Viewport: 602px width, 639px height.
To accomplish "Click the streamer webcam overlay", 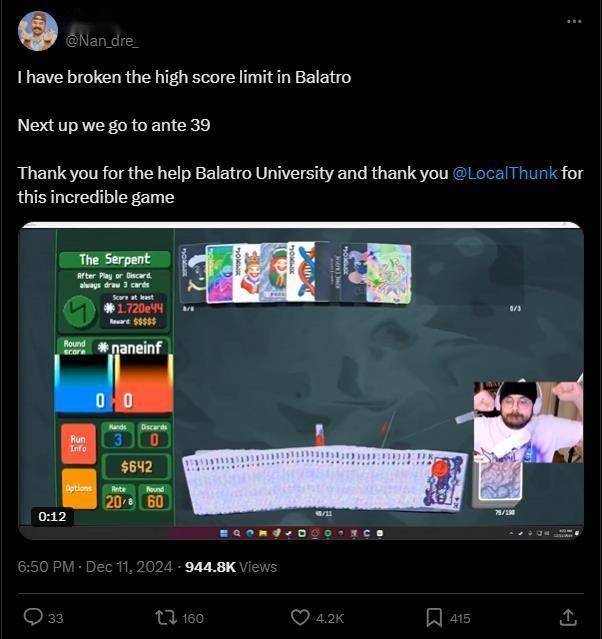I will [528, 422].
